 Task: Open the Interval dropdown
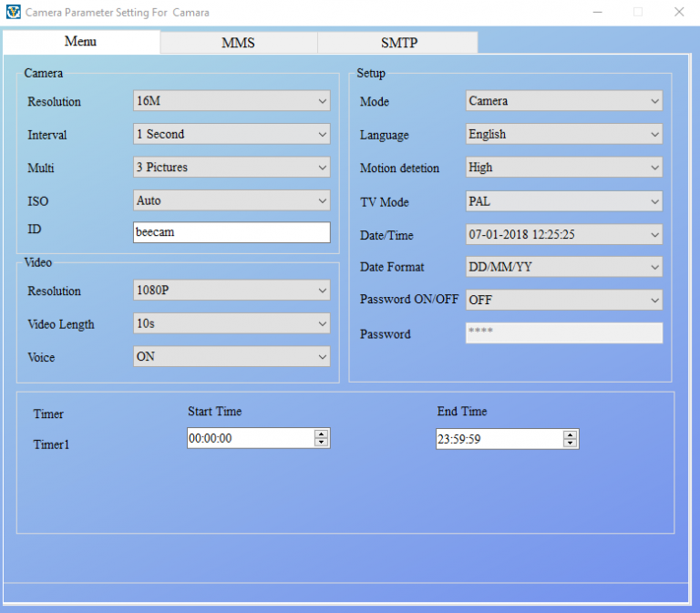point(232,135)
